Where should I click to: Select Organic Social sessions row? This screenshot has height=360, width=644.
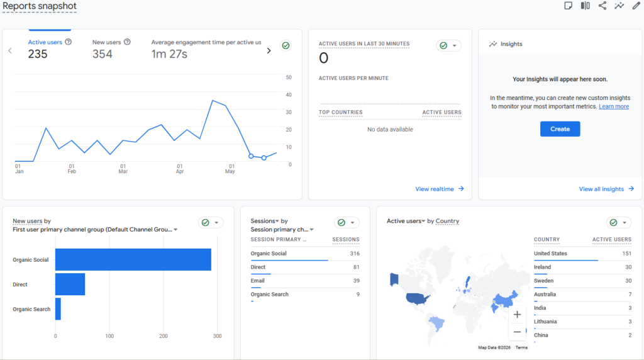[305, 254]
